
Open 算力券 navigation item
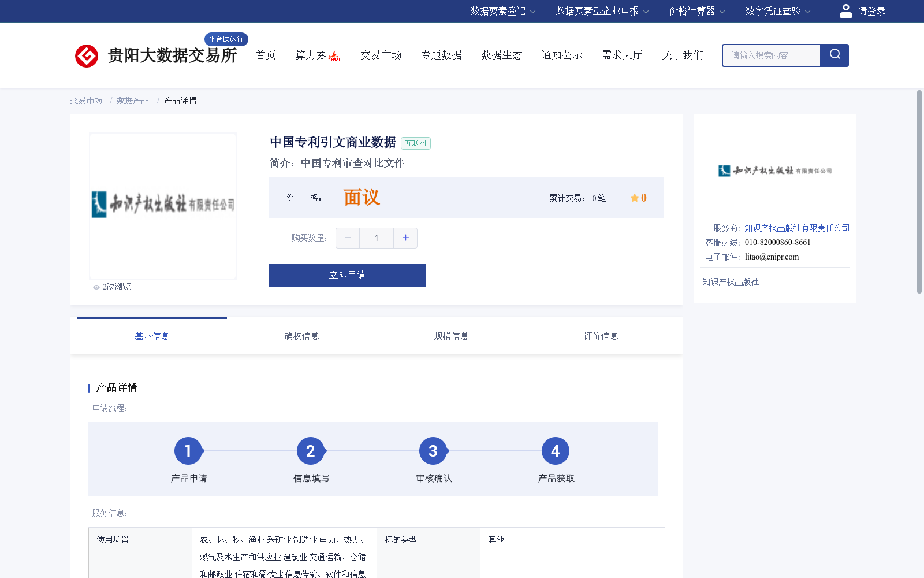tap(311, 55)
